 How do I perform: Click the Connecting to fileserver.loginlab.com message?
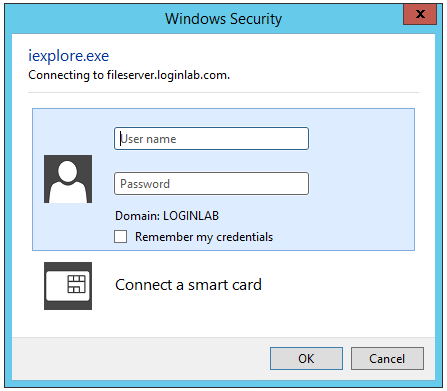click(x=129, y=75)
